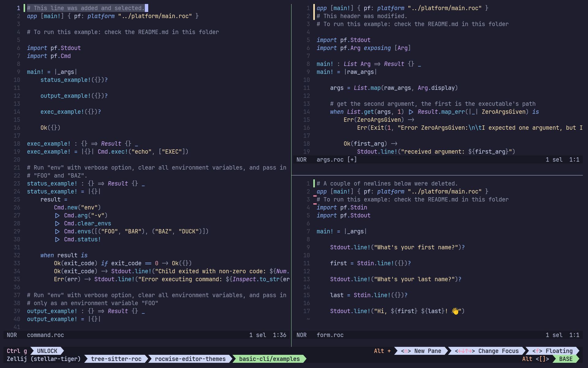588x368 pixels.
Task: Click the Alt + modifier hint
Action: [382, 351]
